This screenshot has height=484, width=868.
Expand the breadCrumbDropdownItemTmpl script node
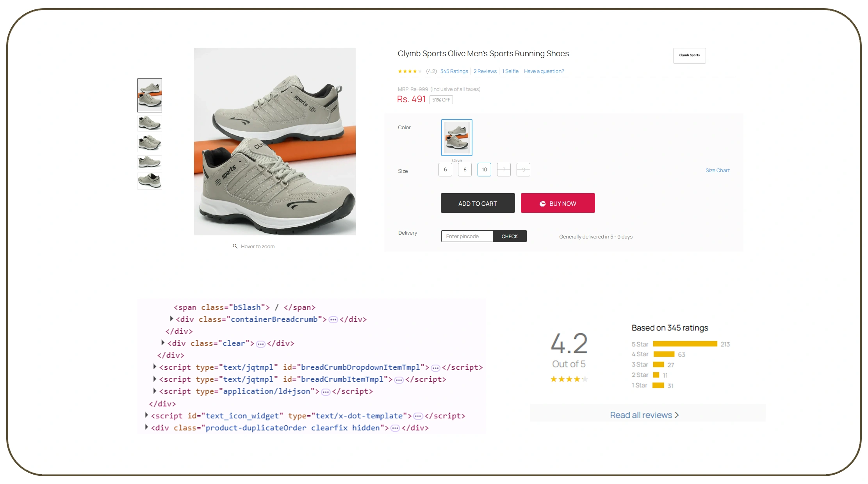coord(155,367)
